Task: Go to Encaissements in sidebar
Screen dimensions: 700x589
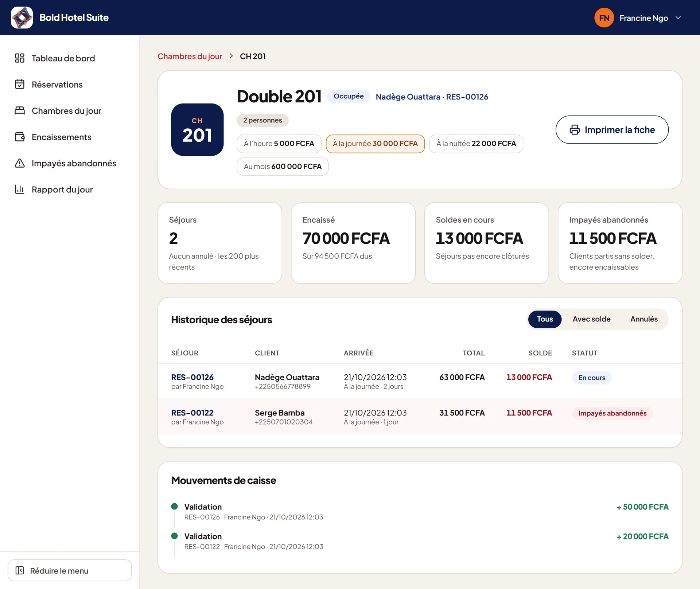Action: 70,137
